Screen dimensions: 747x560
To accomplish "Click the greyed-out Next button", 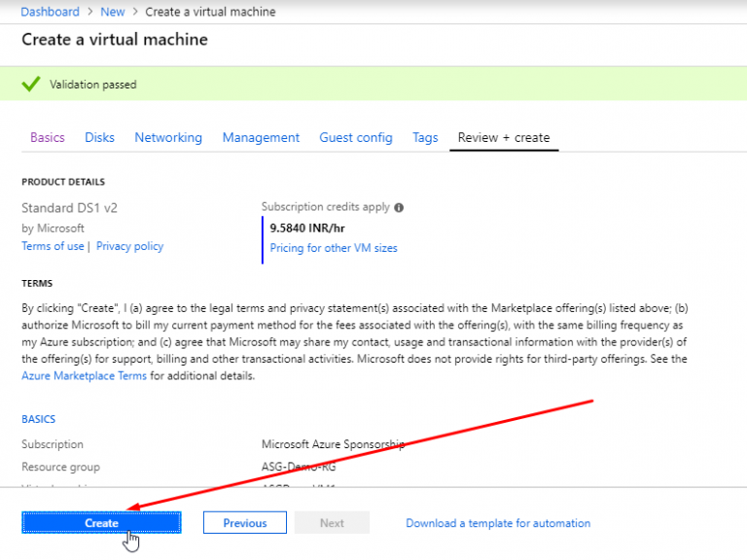I will pyautogui.click(x=332, y=523).
